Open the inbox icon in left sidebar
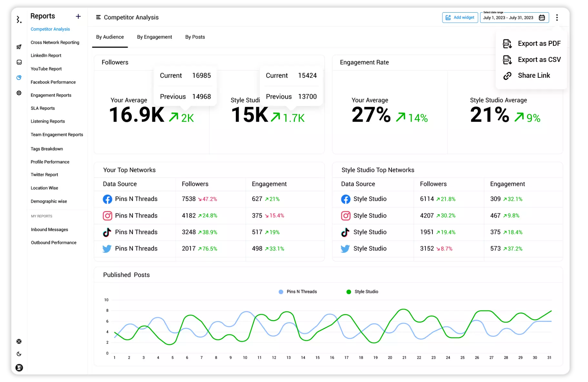The height and width of the screenshot is (382, 588). click(19, 62)
